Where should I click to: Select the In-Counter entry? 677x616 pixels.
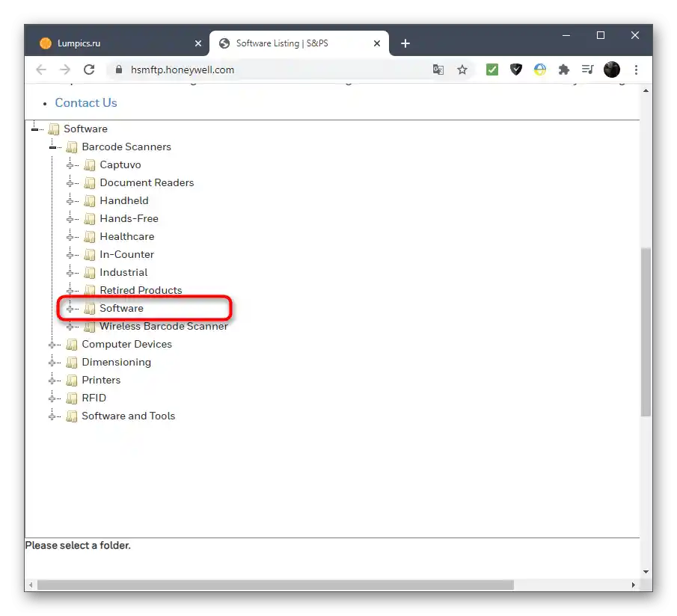(x=127, y=254)
